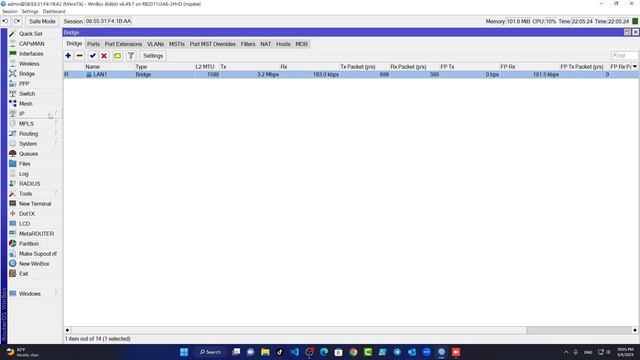This screenshot has height=360, width=640.
Task: Open RADIUS in sidebar
Action: 29,184
